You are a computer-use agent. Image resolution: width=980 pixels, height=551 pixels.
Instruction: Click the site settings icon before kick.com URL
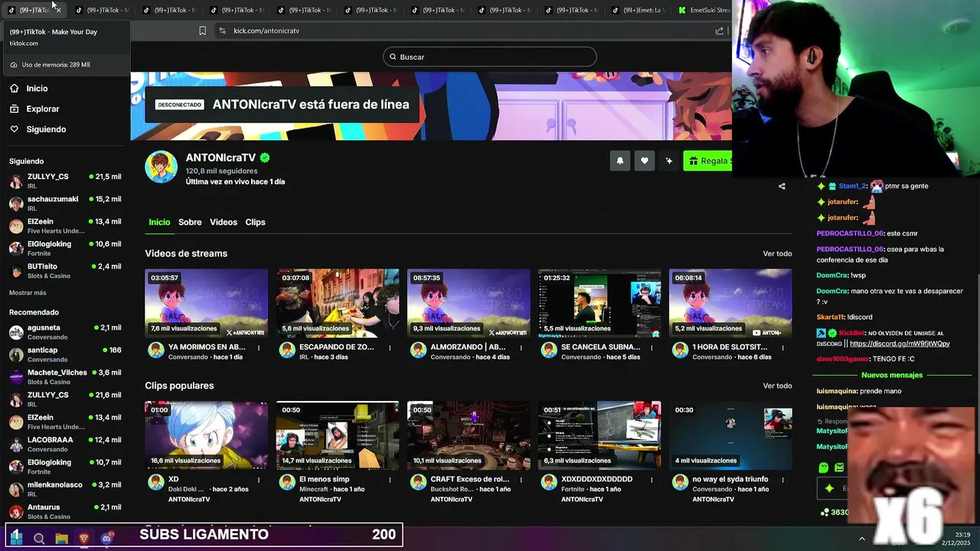222,31
